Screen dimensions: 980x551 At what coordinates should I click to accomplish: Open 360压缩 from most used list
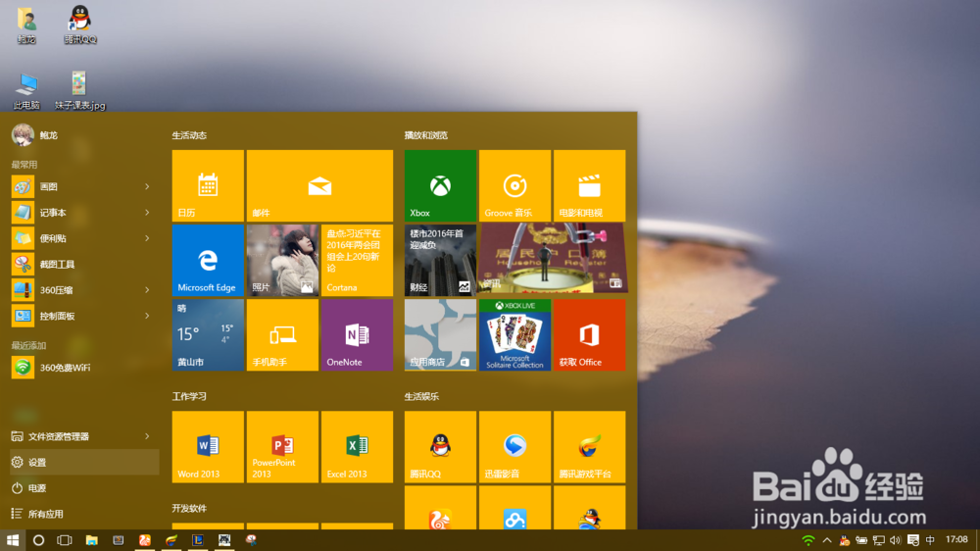tap(84, 290)
